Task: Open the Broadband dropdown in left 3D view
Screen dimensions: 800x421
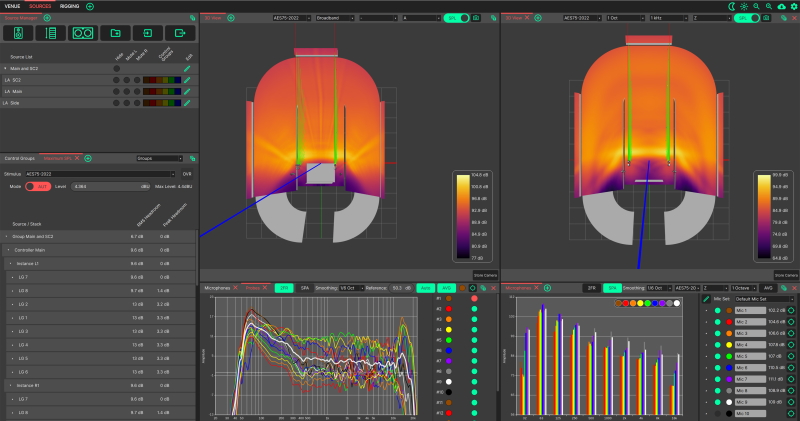Action: (x=334, y=18)
